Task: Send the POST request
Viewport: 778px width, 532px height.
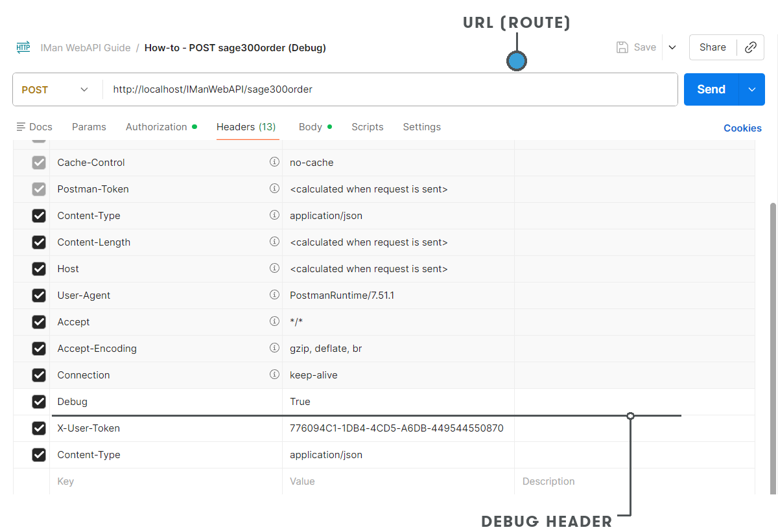Action: [711, 89]
